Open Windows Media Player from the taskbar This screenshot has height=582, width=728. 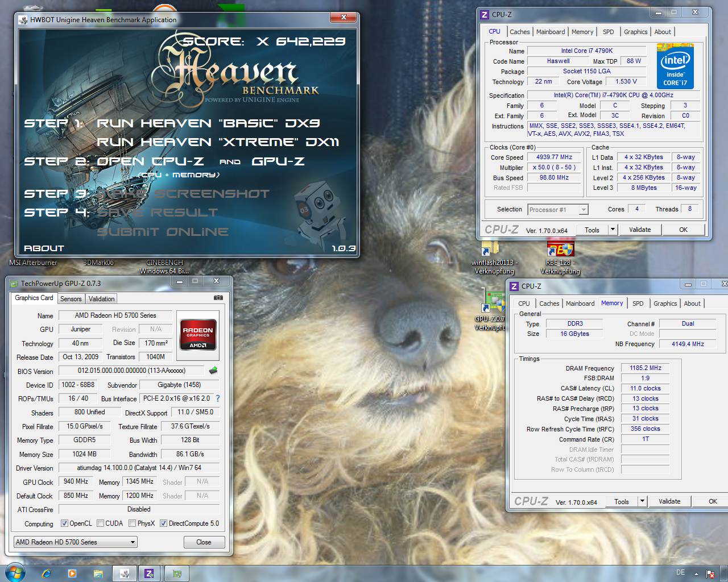point(72,573)
